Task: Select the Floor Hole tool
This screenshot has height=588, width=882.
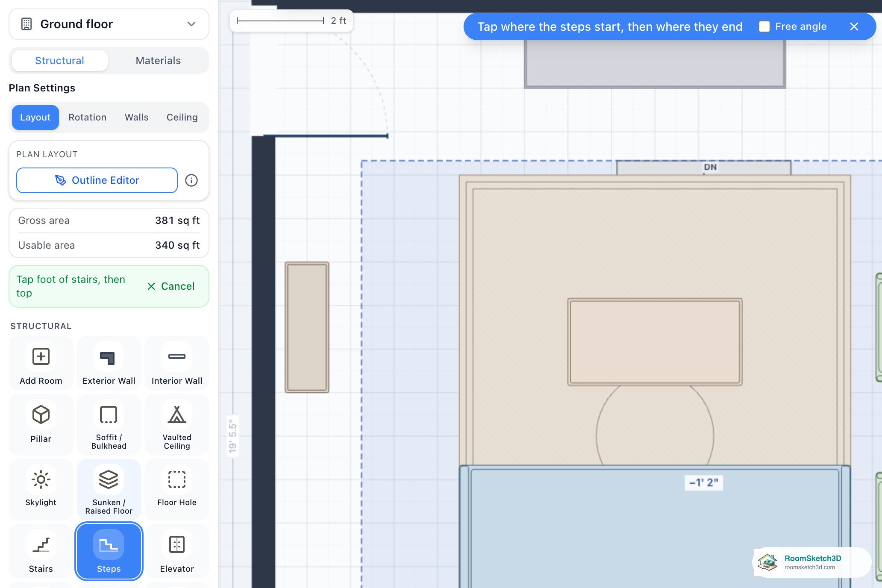Action: 176,489
